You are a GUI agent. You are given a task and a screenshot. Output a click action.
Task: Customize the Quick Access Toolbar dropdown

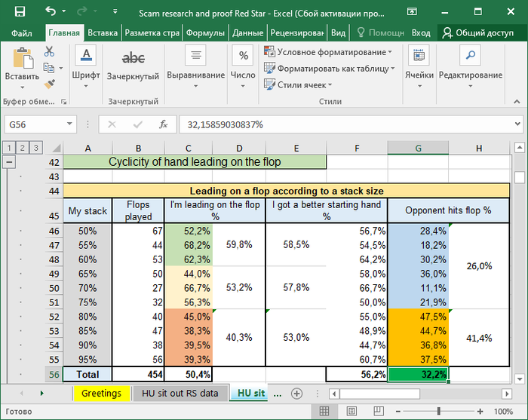[115, 11]
